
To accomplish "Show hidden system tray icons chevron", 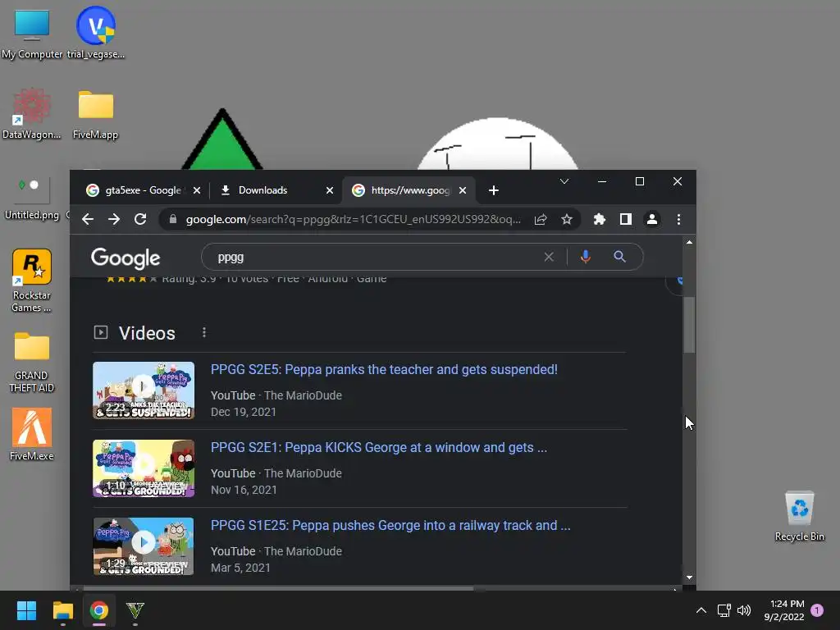I will 701,610.
